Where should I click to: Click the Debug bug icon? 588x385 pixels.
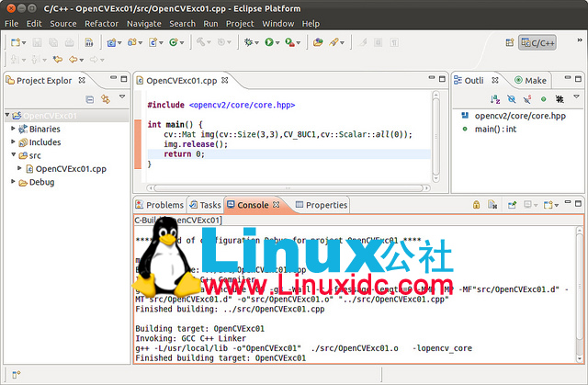(x=248, y=42)
